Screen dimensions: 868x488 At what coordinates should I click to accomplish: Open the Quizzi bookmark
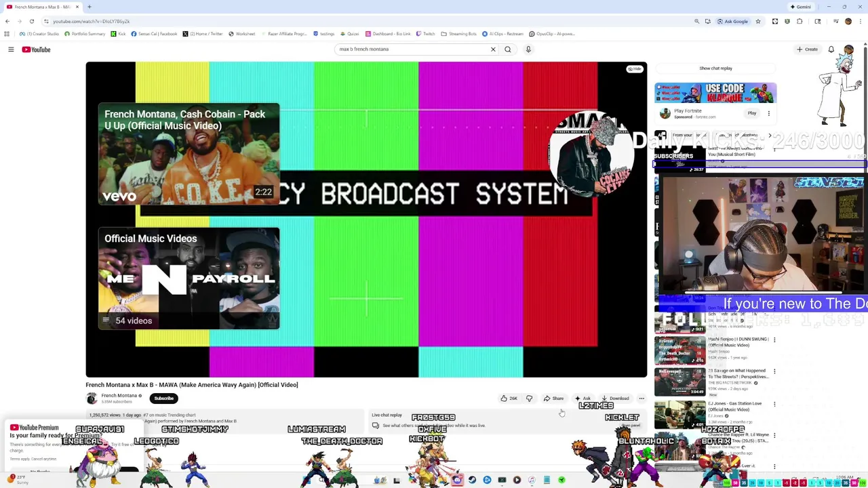[349, 34]
